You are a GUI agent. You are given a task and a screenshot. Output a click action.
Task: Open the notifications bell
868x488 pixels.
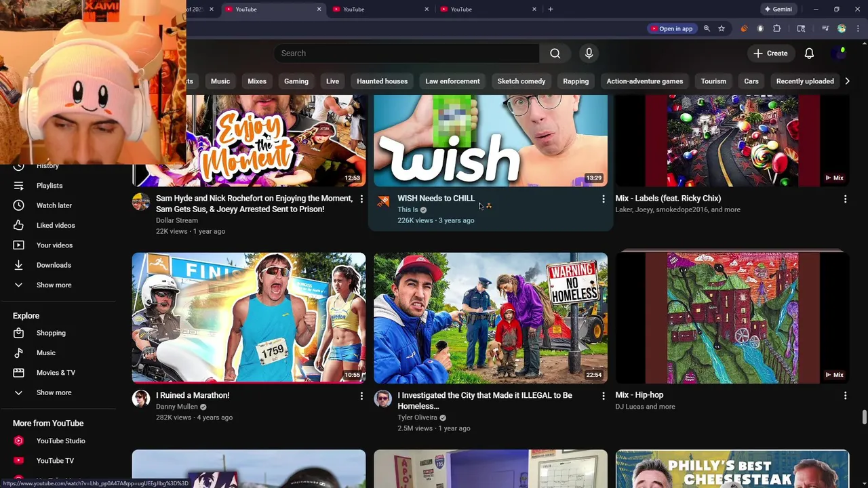[809, 53]
